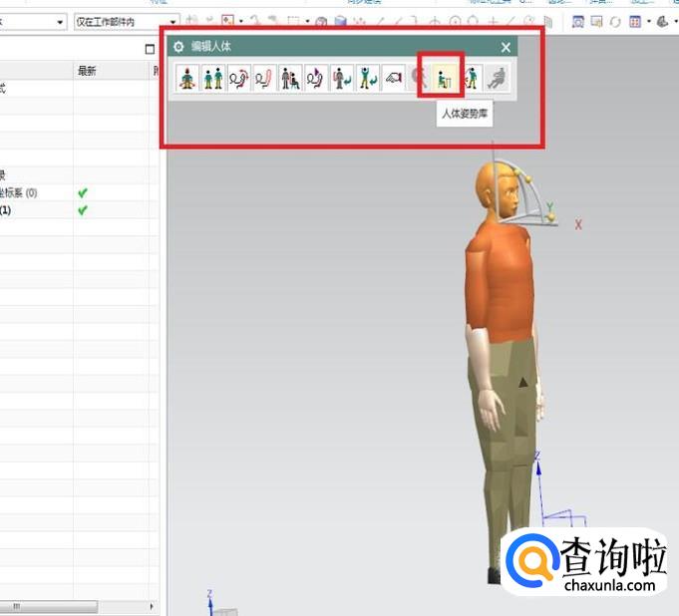
Task: Click the green checkmark in the (1) row
Action: (84, 210)
